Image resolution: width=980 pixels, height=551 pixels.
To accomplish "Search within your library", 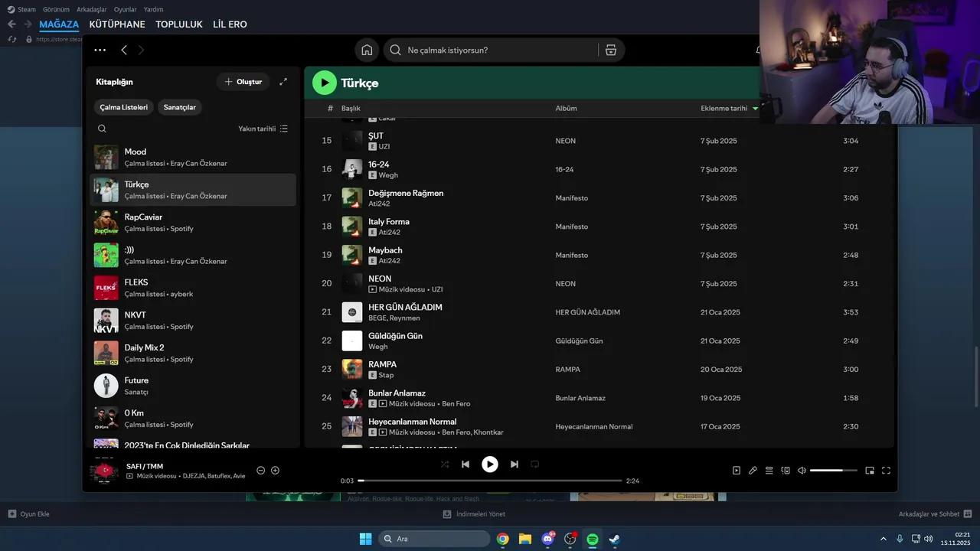I will pos(102,129).
